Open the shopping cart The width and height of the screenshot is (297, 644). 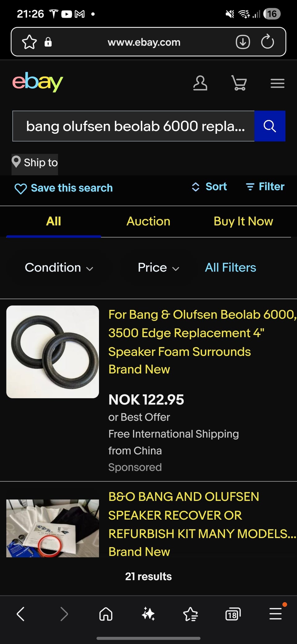[239, 83]
